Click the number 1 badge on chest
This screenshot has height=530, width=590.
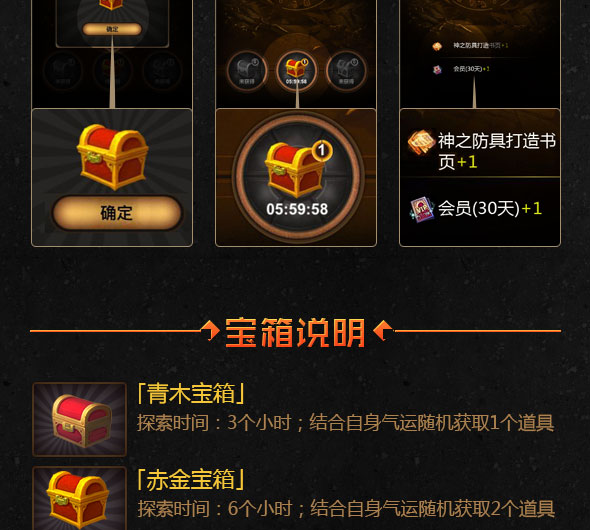click(322, 150)
